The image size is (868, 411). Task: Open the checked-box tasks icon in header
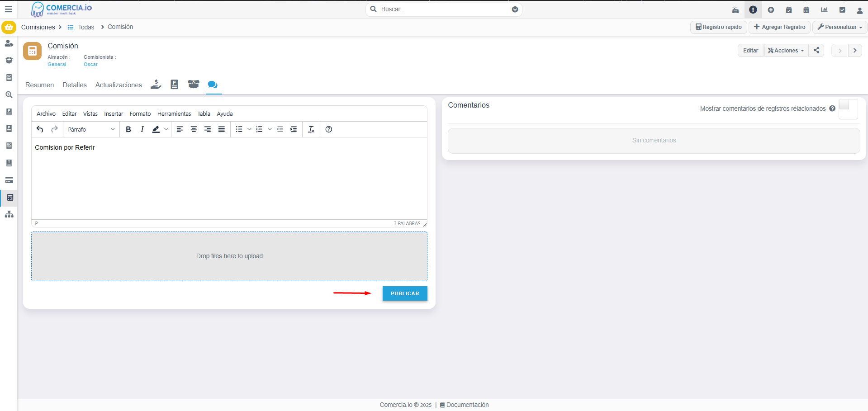coord(842,10)
